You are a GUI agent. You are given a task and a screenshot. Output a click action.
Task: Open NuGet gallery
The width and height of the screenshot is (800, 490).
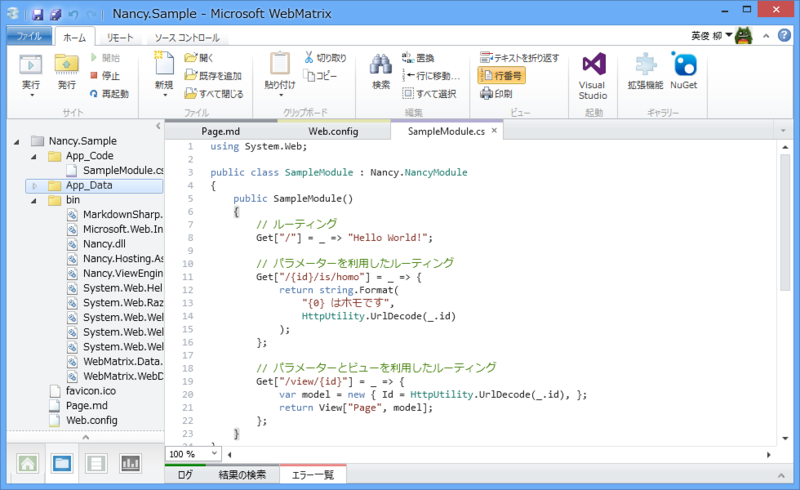[684, 71]
